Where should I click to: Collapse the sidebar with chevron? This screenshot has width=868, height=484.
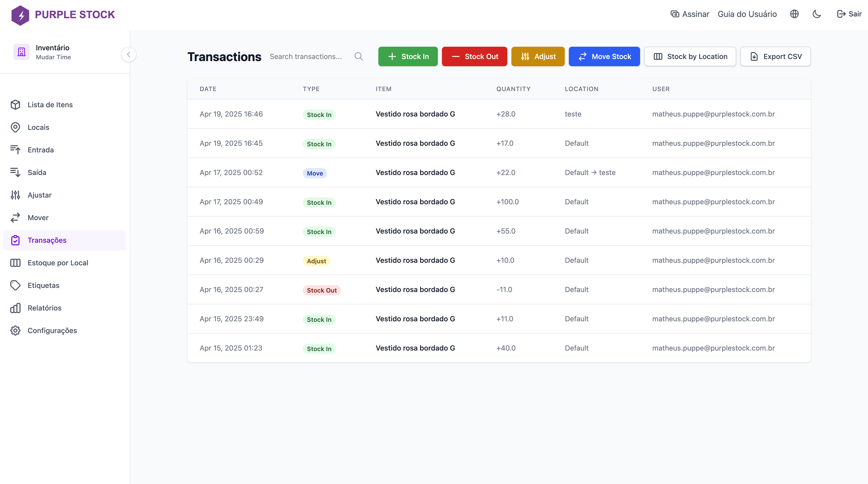coord(128,55)
